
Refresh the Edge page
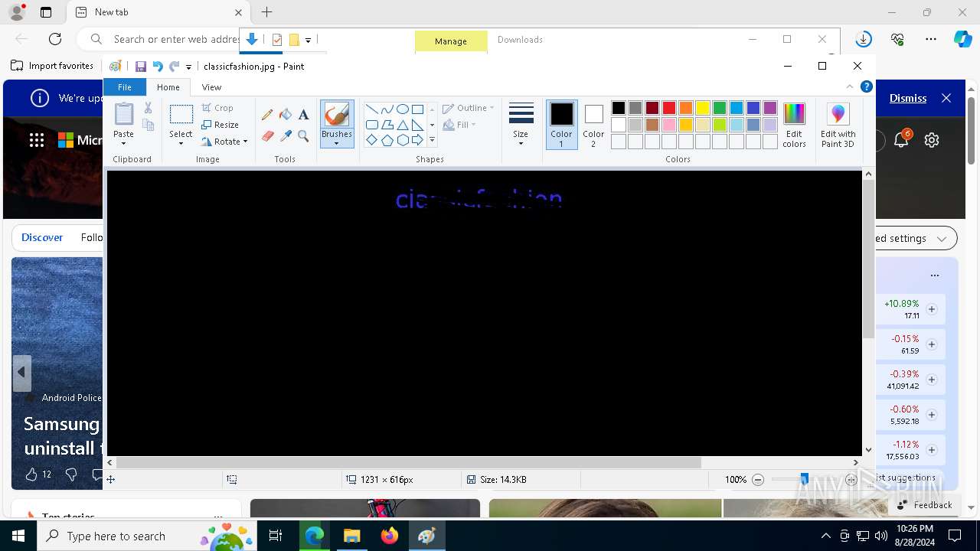[55, 39]
